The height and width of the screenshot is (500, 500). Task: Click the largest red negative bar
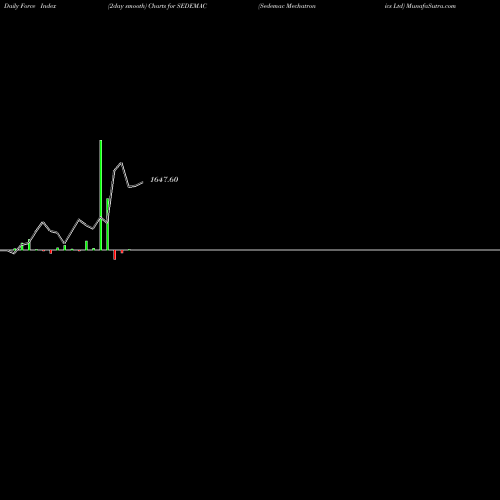tap(115, 255)
